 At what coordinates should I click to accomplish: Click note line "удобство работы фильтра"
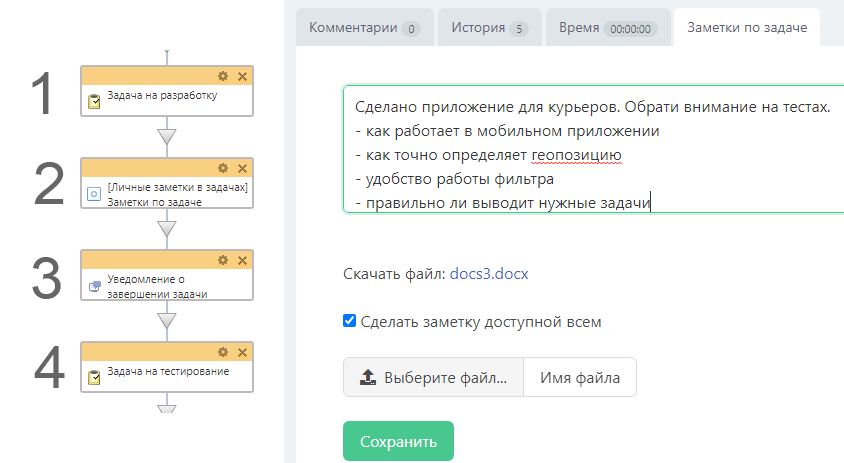point(460,179)
